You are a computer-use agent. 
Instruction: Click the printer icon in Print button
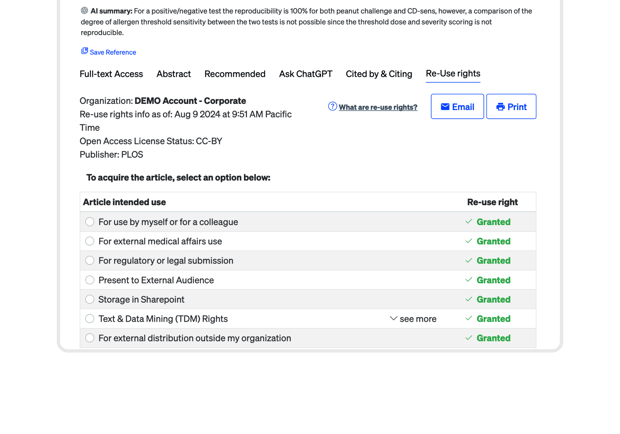[500, 107]
